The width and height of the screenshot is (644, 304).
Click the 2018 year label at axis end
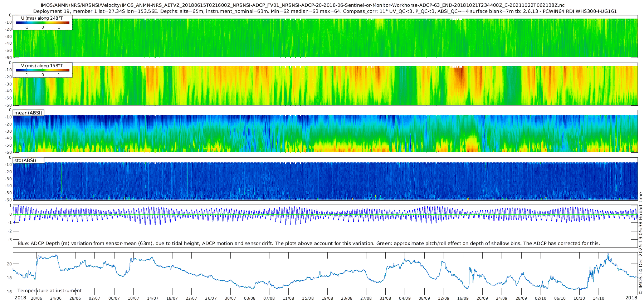tap(631, 298)
